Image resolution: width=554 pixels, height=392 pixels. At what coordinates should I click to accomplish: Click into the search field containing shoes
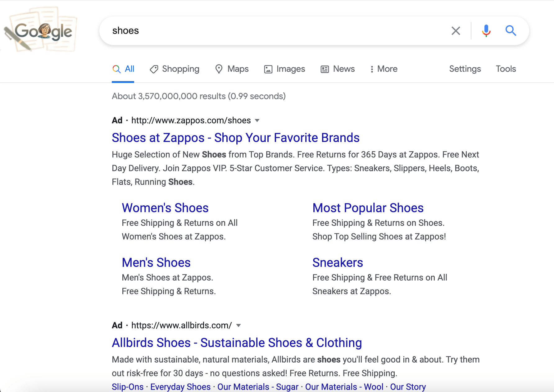pyautogui.click(x=273, y=31)
